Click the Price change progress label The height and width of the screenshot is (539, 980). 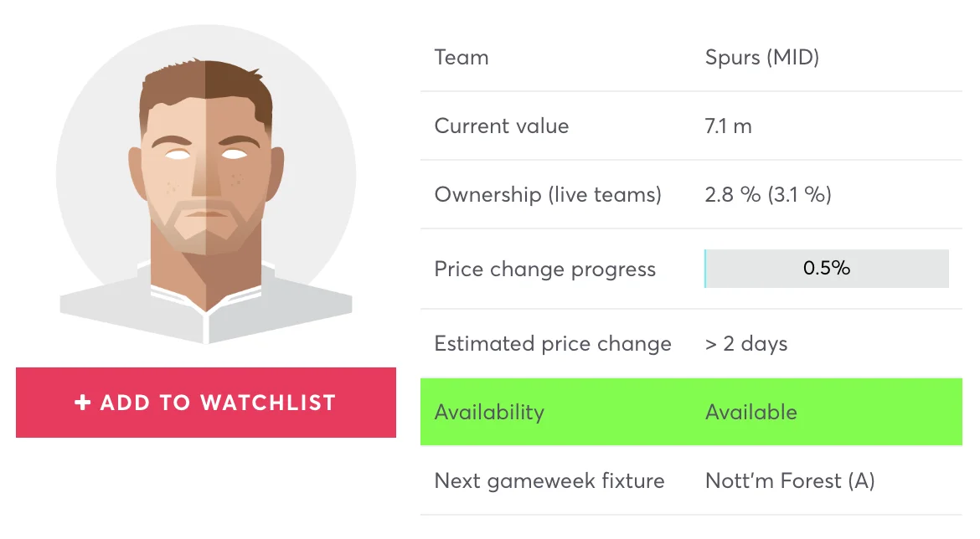(545, 269)
